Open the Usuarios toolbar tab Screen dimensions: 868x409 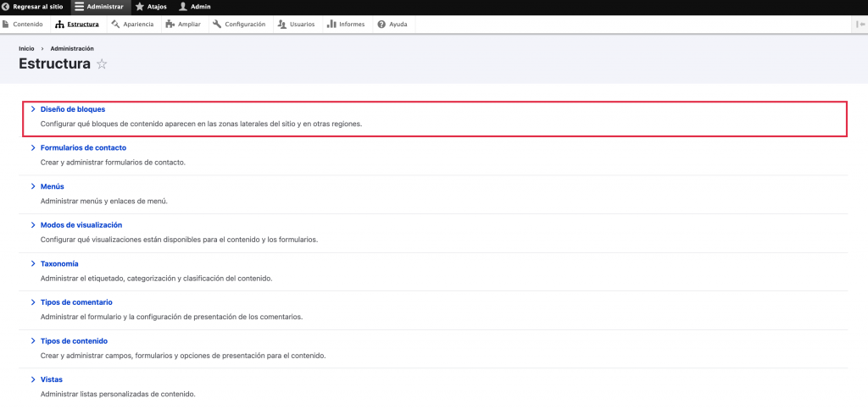[297, 25]
